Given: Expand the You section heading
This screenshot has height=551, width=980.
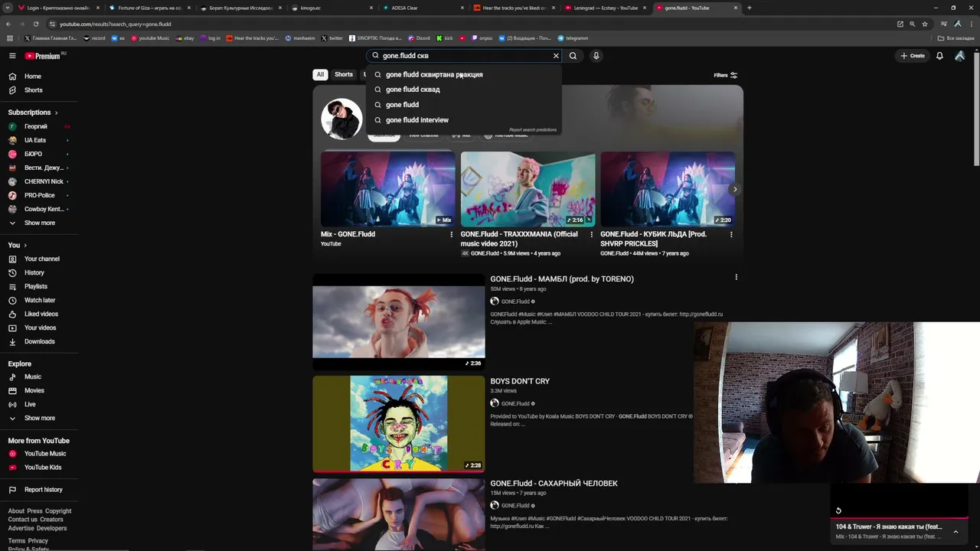Looking at the screenshot, I should coord(18,245).
